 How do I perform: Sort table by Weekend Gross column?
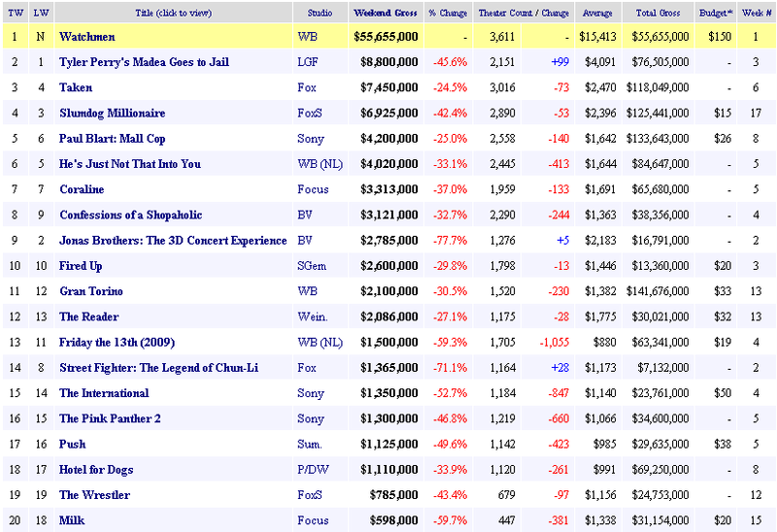click(386, 13)
